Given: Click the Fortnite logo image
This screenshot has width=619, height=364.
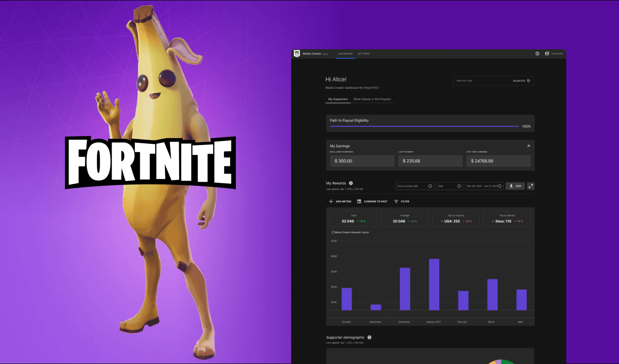Looking at the screenshot, I should pos(150,163).
